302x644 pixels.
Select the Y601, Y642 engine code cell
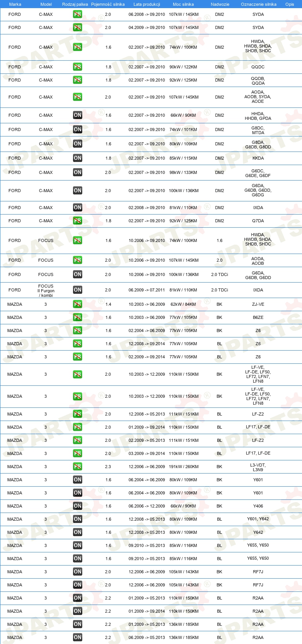(x=258, y=519)
